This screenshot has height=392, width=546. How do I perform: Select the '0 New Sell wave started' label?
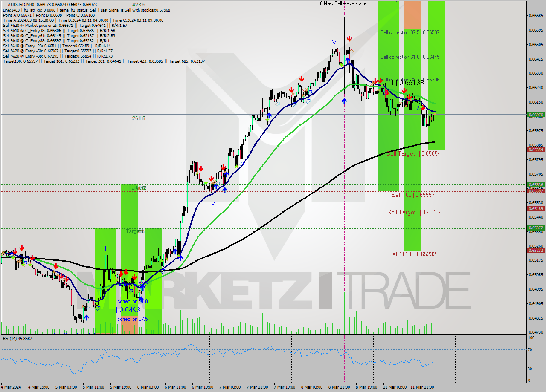point(345,3)
